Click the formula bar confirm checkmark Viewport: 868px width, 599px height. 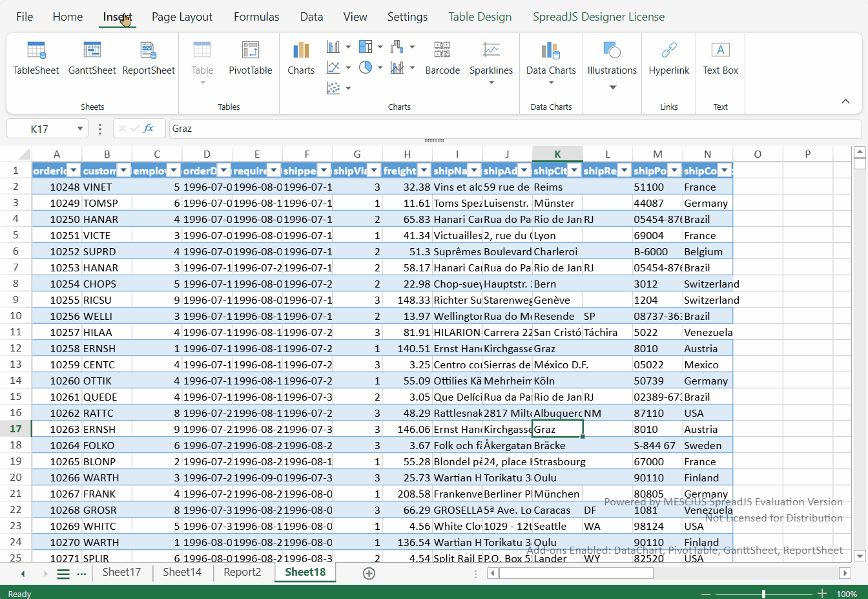click(x=135, y=129)
